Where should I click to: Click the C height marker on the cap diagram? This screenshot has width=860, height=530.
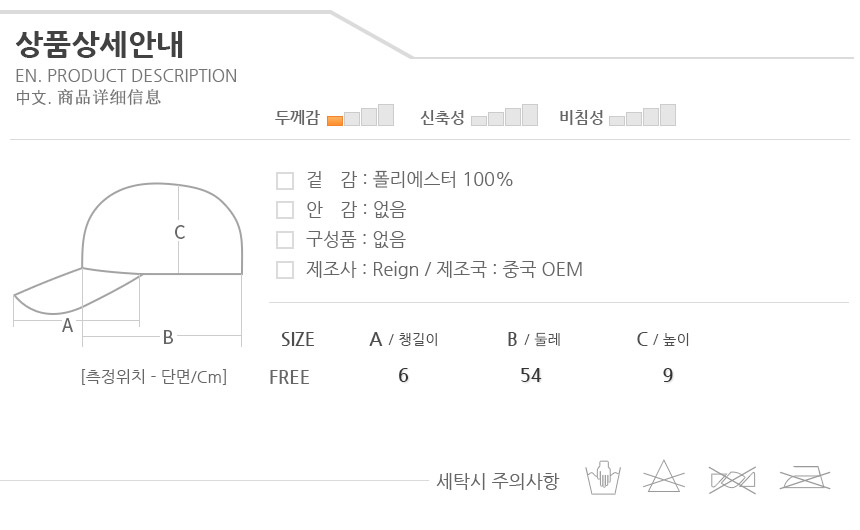click(180, 232)
